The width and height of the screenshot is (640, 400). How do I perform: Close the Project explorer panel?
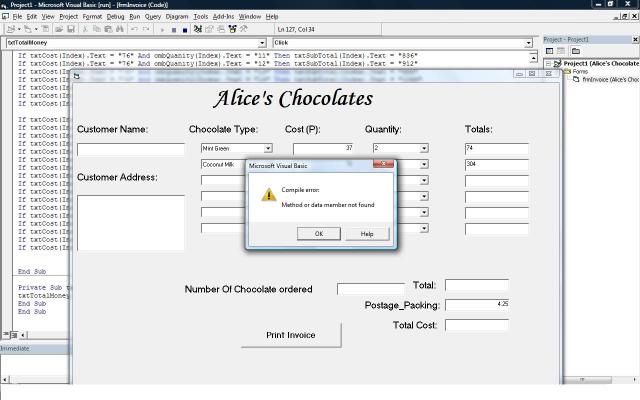coord(633,39)
